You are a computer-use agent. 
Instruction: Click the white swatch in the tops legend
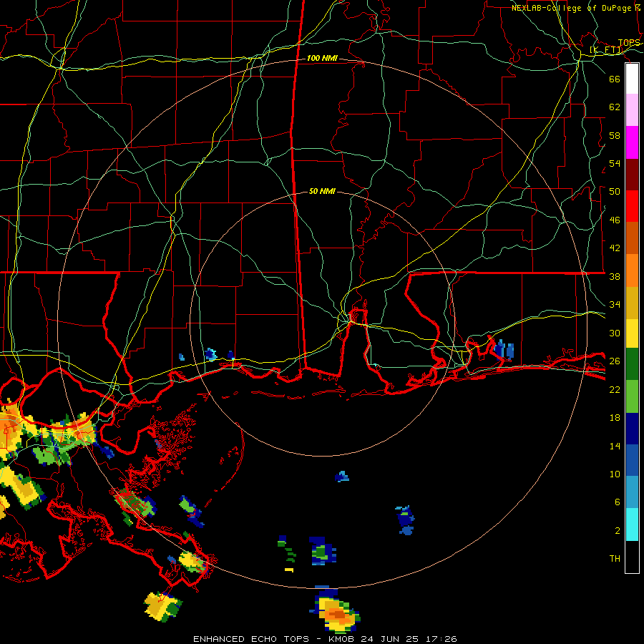click(632, 79)
